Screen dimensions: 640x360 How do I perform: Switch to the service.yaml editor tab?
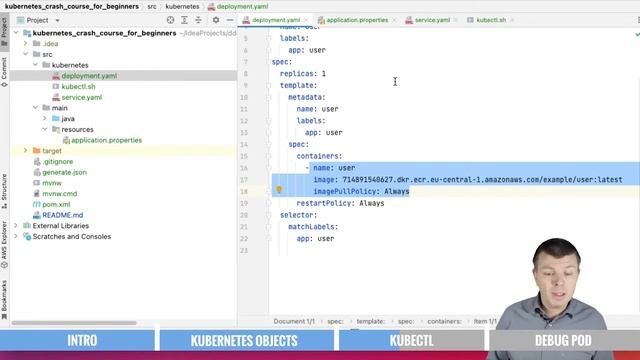point(432,20)
